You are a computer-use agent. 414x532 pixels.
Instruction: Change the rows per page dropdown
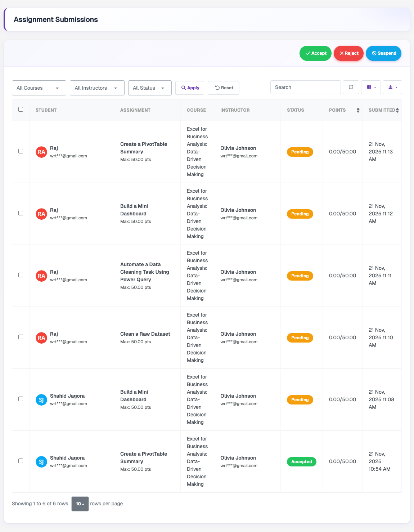tap(80, 504)
